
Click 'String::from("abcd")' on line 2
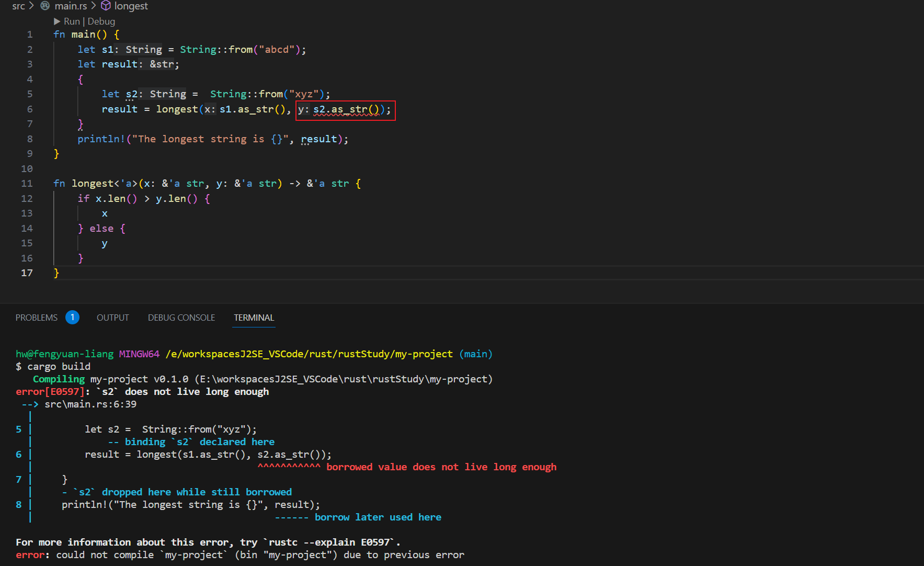(239, 50)
